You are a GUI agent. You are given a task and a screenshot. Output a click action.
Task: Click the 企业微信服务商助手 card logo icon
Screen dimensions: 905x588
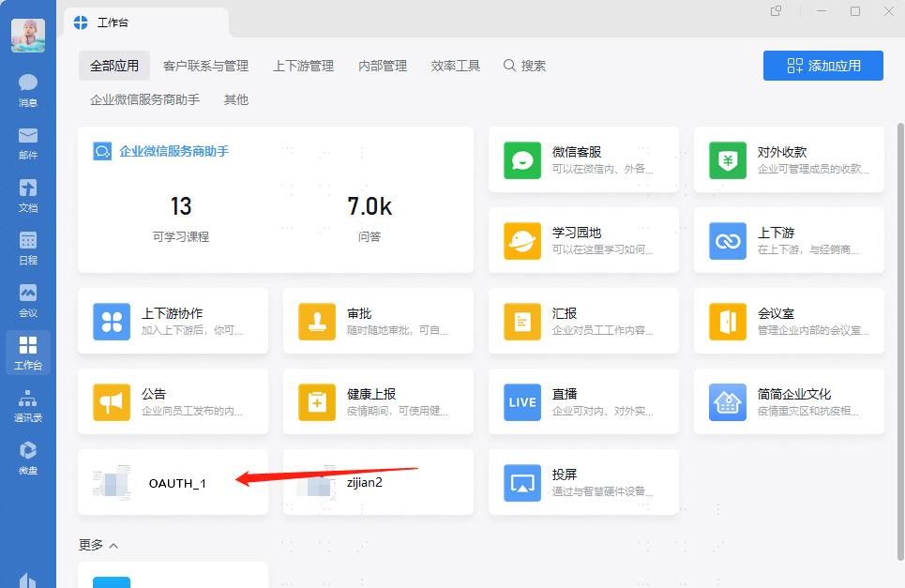(102, 151)
